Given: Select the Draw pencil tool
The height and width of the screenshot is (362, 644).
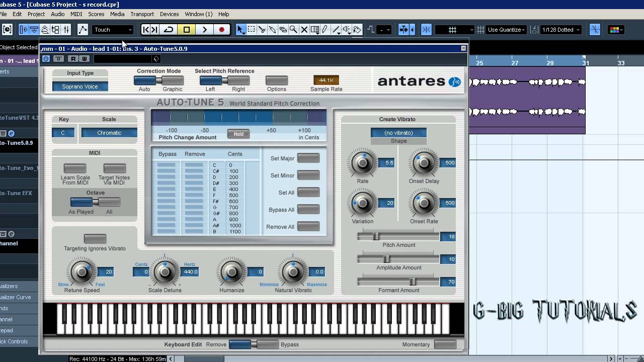Looking at the screenshot, I should pos(325,30).
